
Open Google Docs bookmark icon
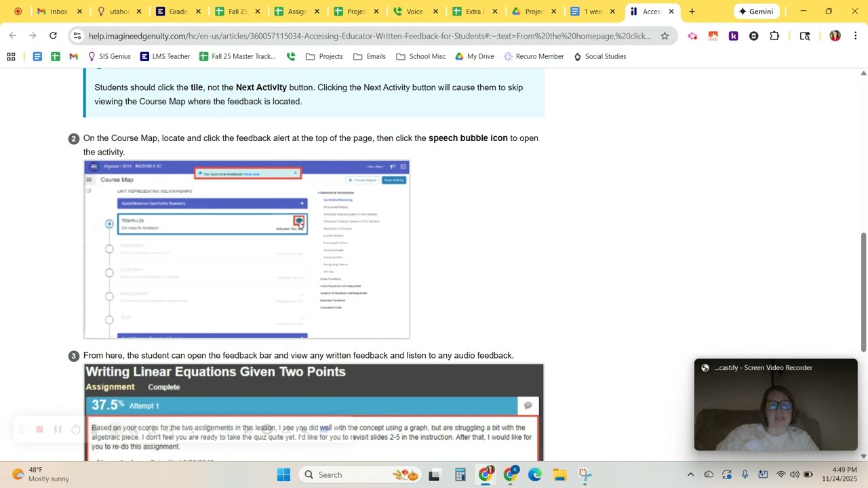[37, 56]
